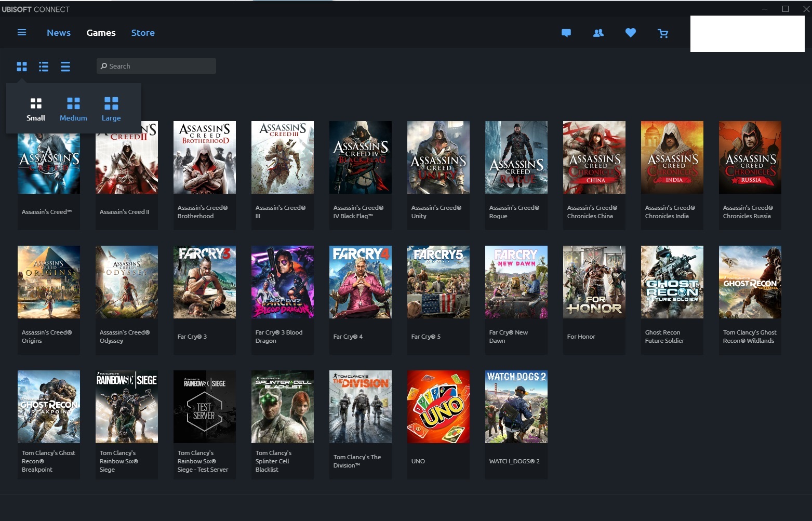Viewport: 812px width, 521px height.
Task: Open For Honor cover art
Action: coord(594,282)
